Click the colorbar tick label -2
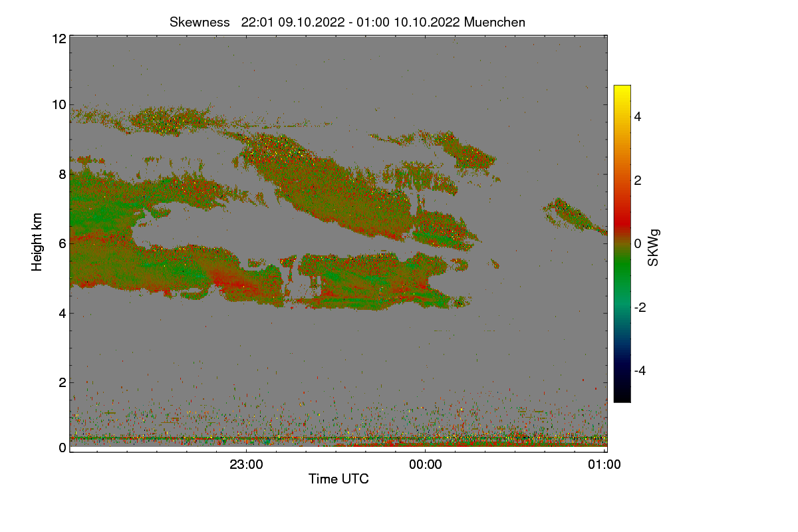Viewport: 798px width, 532px height. click(x=641, y=307)
